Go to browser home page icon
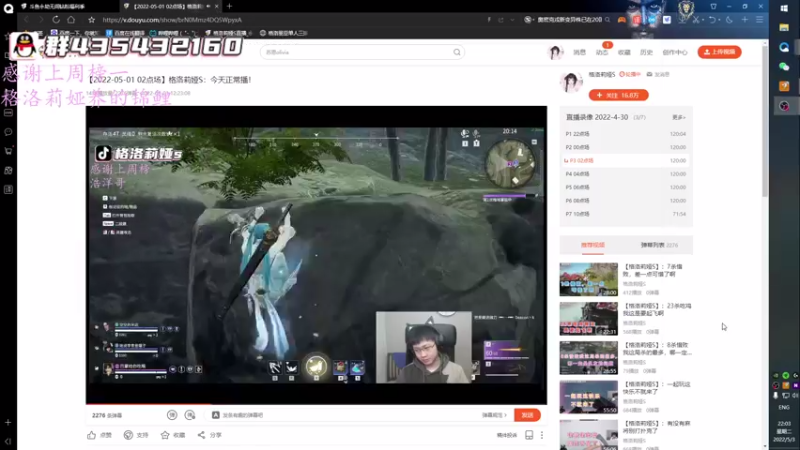800x450 pixels. click(71, 19)
